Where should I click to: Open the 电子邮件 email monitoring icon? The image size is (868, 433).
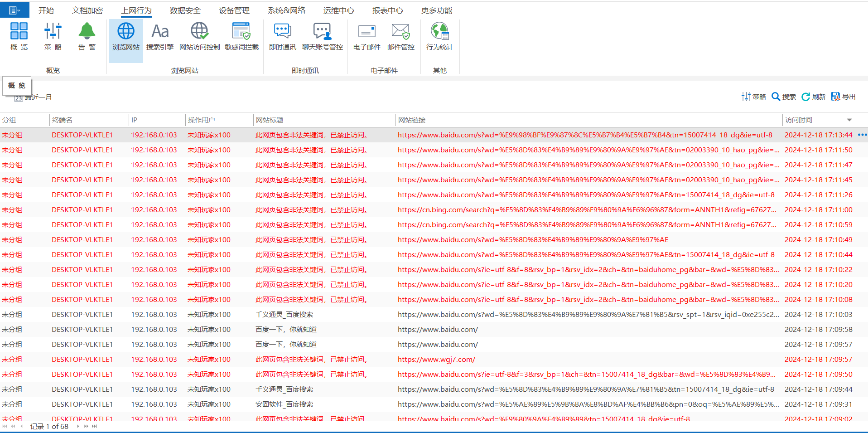click(x=366, y=36)
